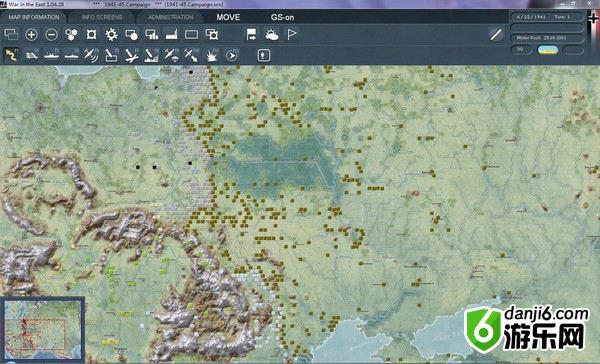Image resolution: width=600 pixels, height=364 pixels.
Task: Click the zoom in plus icon
Action: pyautogui.click(x=31, y=35)
